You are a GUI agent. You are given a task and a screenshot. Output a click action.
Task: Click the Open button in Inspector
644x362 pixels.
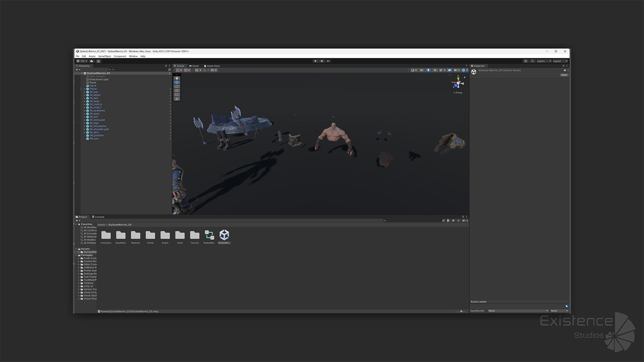coord(564,75)
